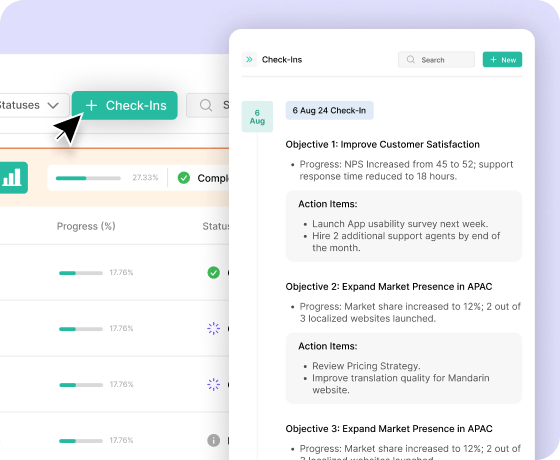Click the last row's 17.76% progress bar
Screen dimensions: 560x460
pos(81,441)
